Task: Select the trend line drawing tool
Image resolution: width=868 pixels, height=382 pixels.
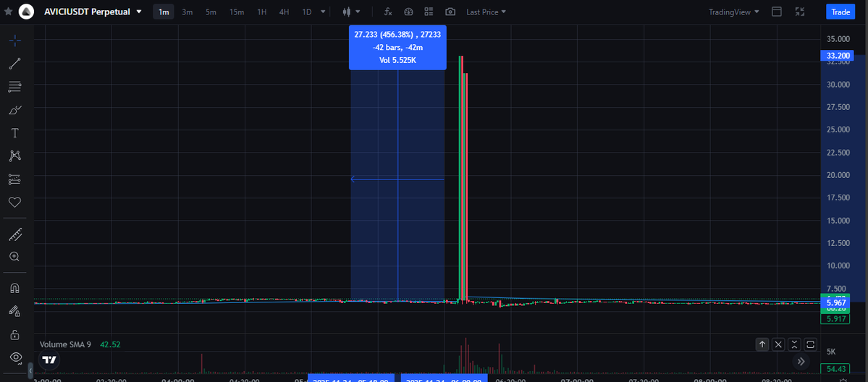Action: pyautogui.click(x=15, y=63)
